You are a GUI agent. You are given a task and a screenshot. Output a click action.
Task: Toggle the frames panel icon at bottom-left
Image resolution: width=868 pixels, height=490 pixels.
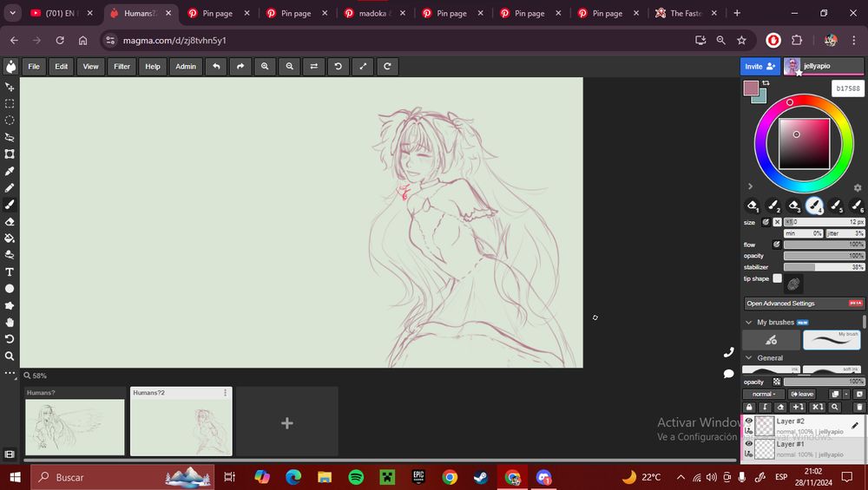[10, 454]
